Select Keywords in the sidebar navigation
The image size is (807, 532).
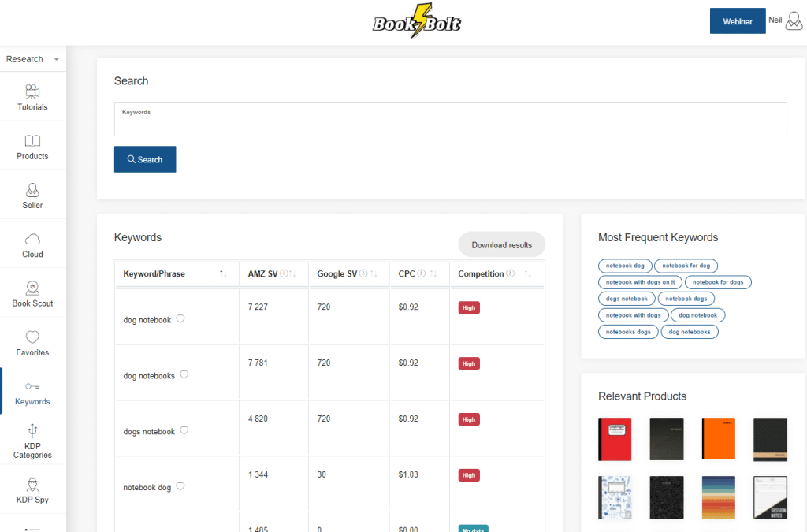pos(32,391)
